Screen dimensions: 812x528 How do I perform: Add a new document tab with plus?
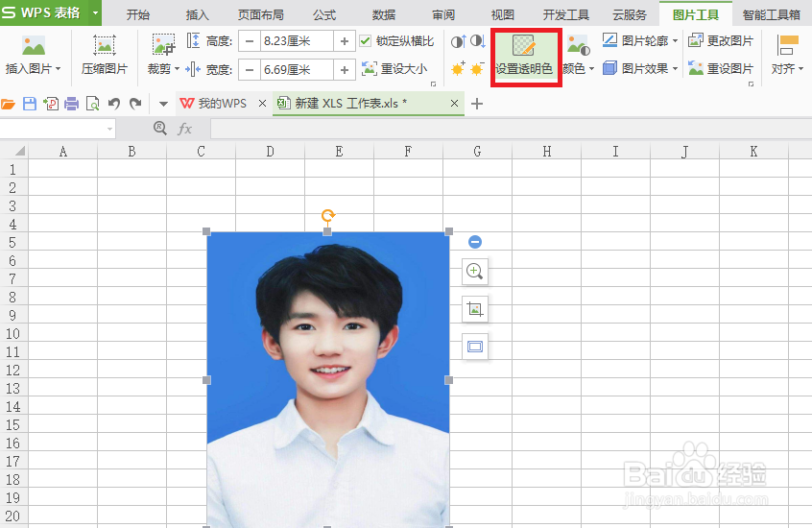pyautogui.click(x=477, y=104)
